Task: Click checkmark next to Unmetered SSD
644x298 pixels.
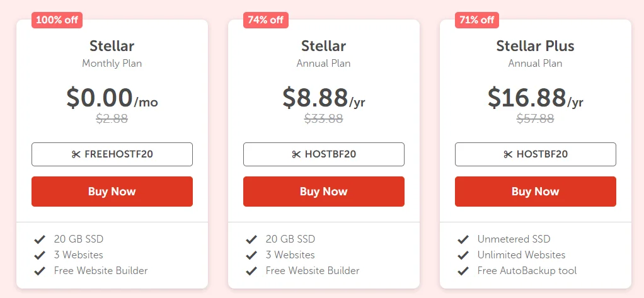Action: tap(463, 239)
